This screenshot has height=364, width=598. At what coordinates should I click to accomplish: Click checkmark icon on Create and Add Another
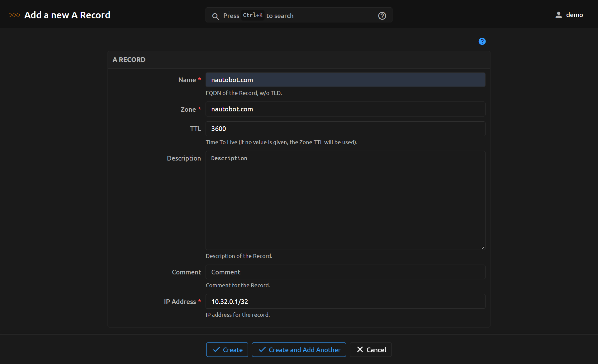262,350
